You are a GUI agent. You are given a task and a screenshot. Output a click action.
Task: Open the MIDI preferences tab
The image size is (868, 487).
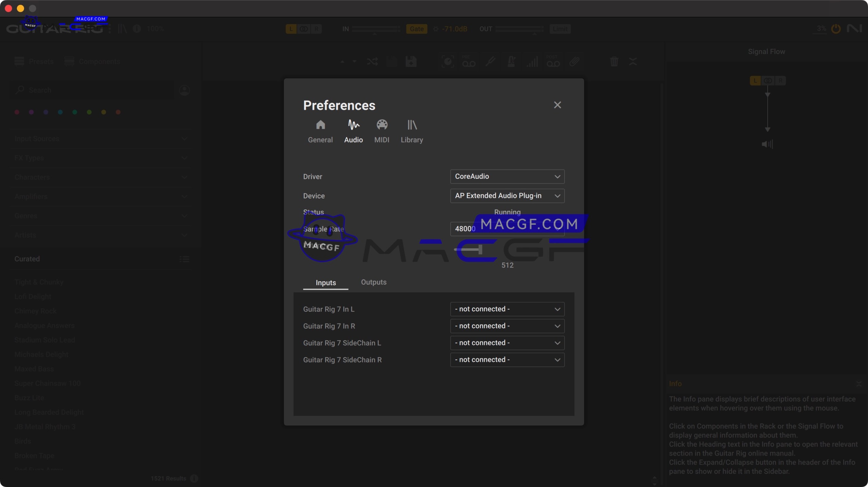(382, 131)
